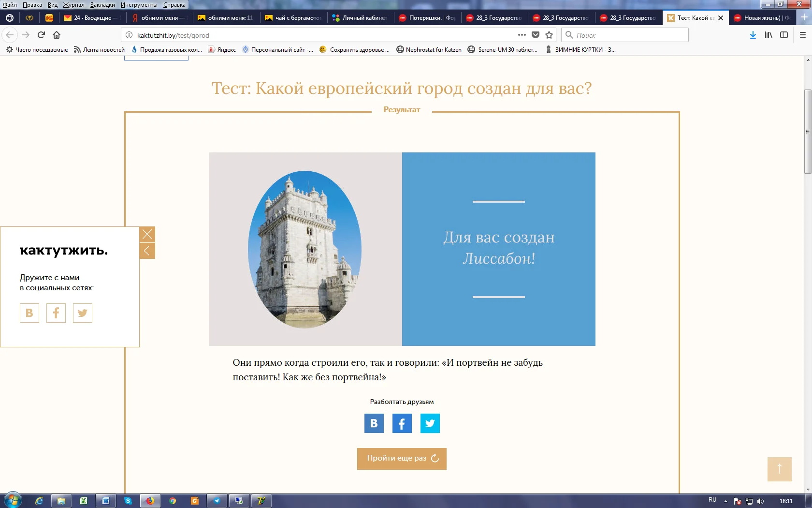Toggle the Firefox sidebar
The width and height of the screenshot is (812, 508).
(784, 35)
